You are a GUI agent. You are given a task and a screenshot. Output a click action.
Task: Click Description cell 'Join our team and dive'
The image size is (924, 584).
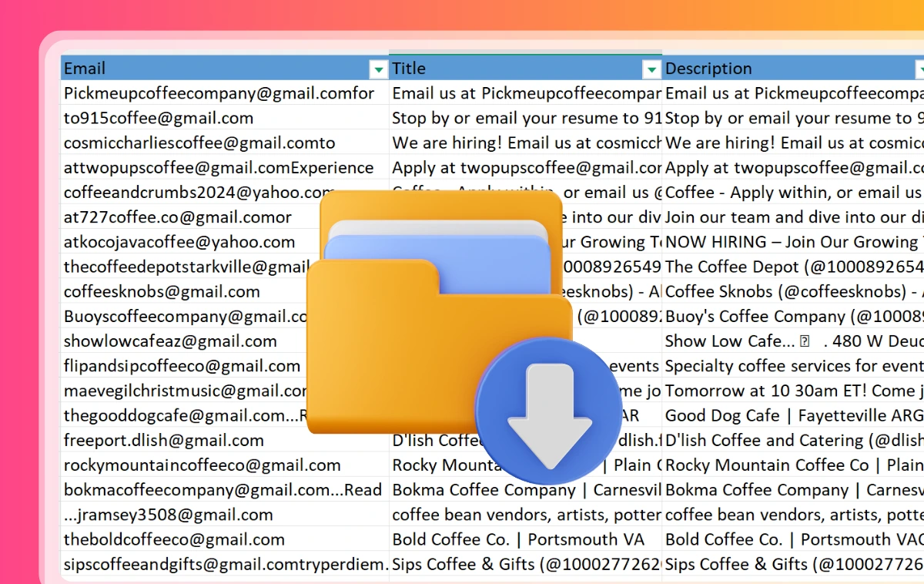point(793,216)
